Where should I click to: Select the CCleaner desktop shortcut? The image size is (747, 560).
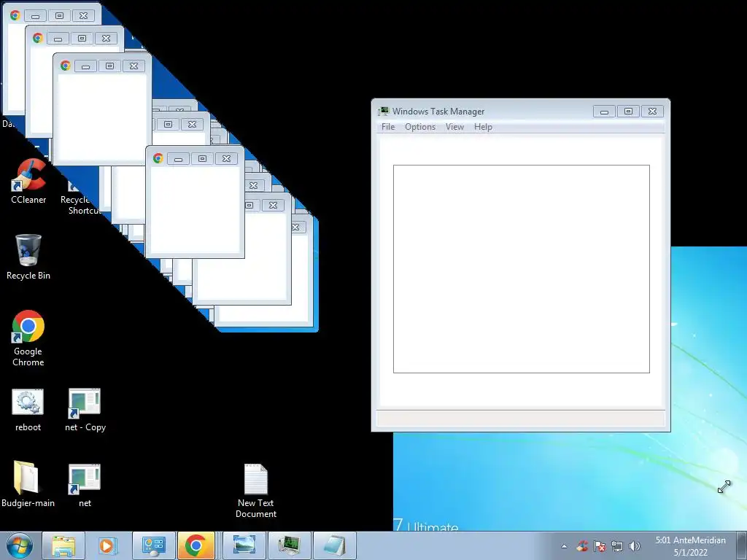[28, 182]
